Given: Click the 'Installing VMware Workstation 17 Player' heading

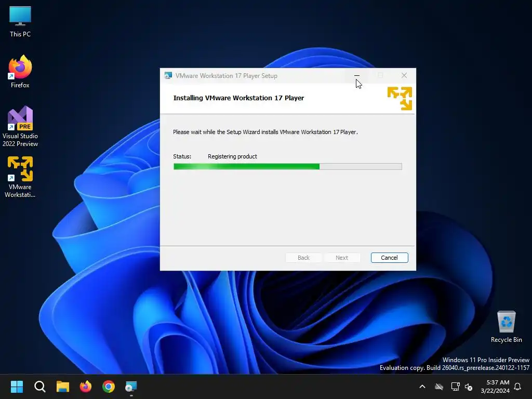Looking at the screenshot, I should click(238, 98).
